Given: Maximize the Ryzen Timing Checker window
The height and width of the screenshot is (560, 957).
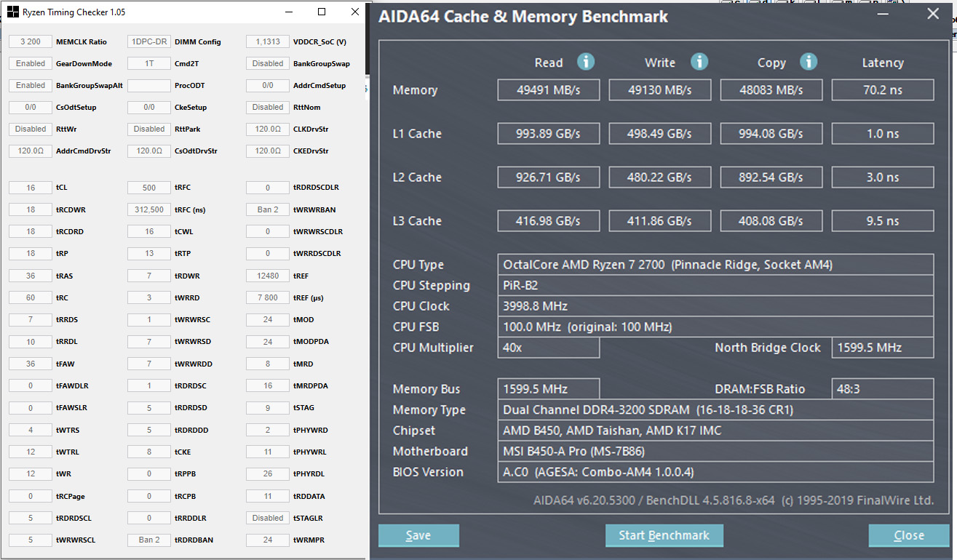Looking at the screenshot, I should click(x=322, y=12).
